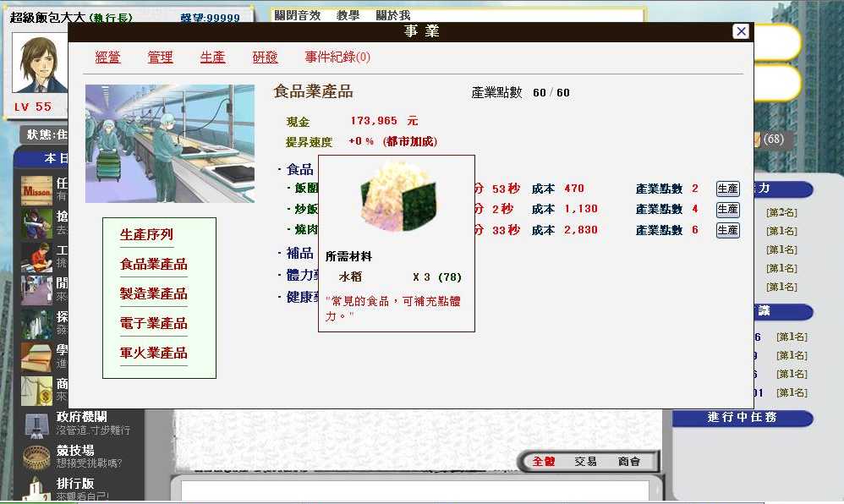Select the 研發 tab
The width and height of the screenshot is (844, 504).
pos(265,58)
